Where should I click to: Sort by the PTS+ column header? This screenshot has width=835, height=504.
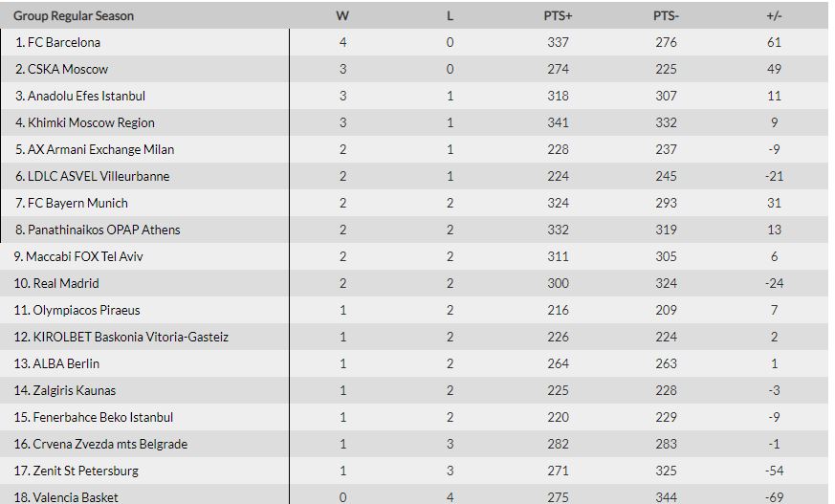pos(557,15)
